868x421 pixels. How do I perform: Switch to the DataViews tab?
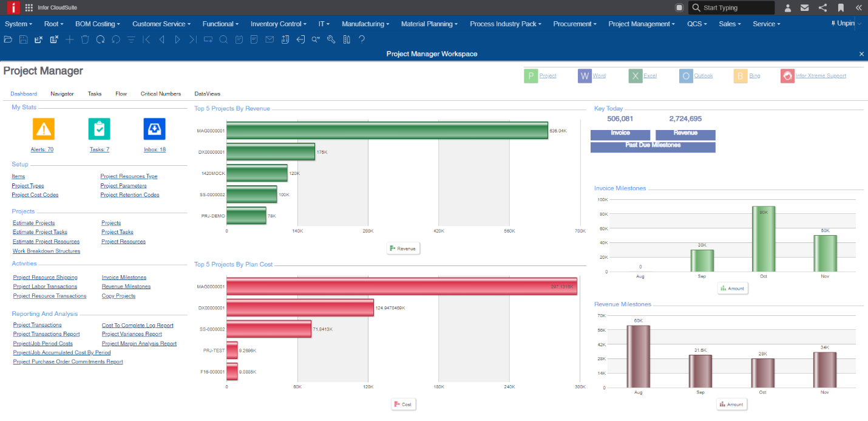(208, 94)
